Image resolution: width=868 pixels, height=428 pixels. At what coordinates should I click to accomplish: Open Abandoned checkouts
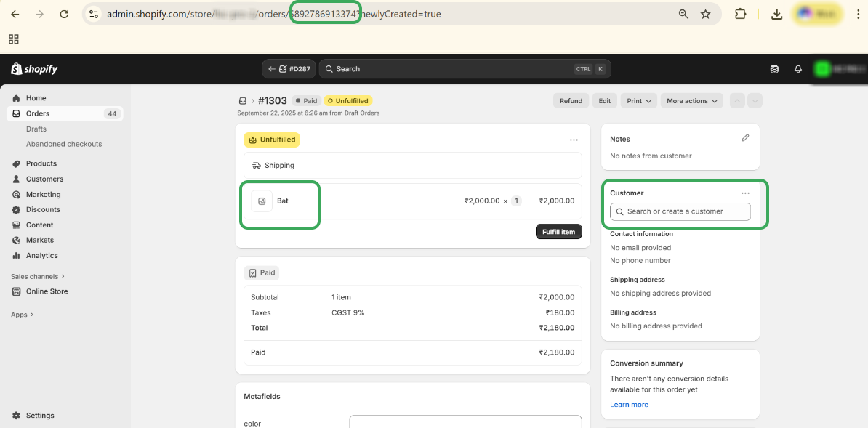pyautogui.click(x=64, y=144)
